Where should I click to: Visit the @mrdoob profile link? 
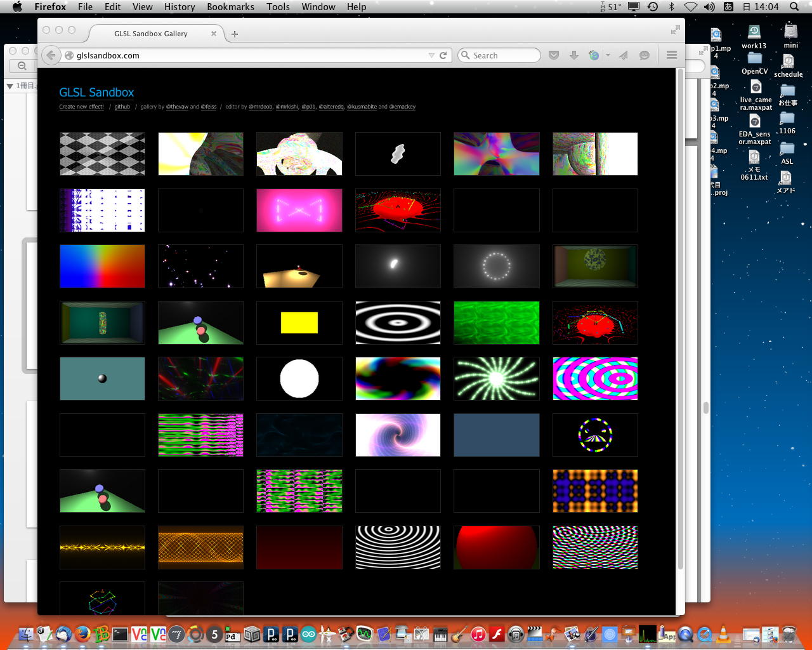click(x=260, y=107)
